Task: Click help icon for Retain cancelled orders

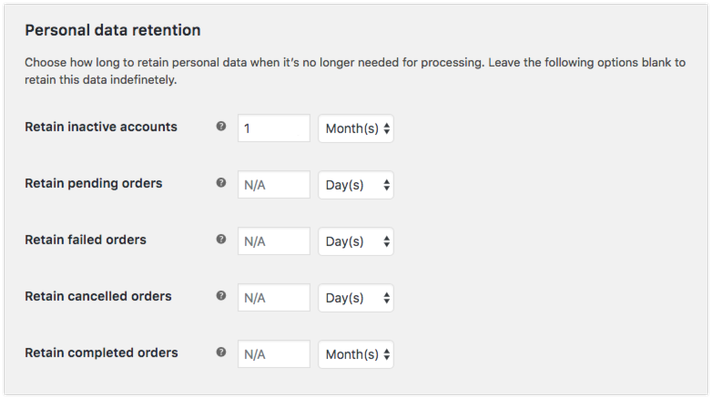Action: coord(221,296)
